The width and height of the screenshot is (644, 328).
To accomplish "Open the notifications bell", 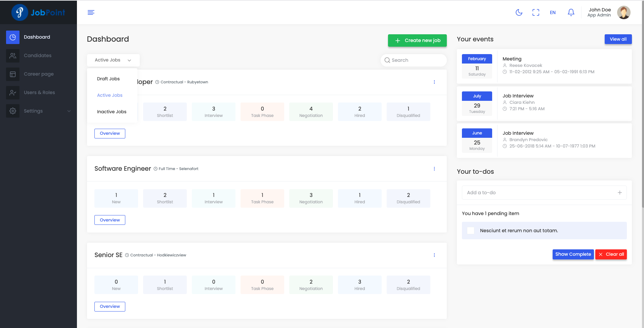I will click(571, 12).
